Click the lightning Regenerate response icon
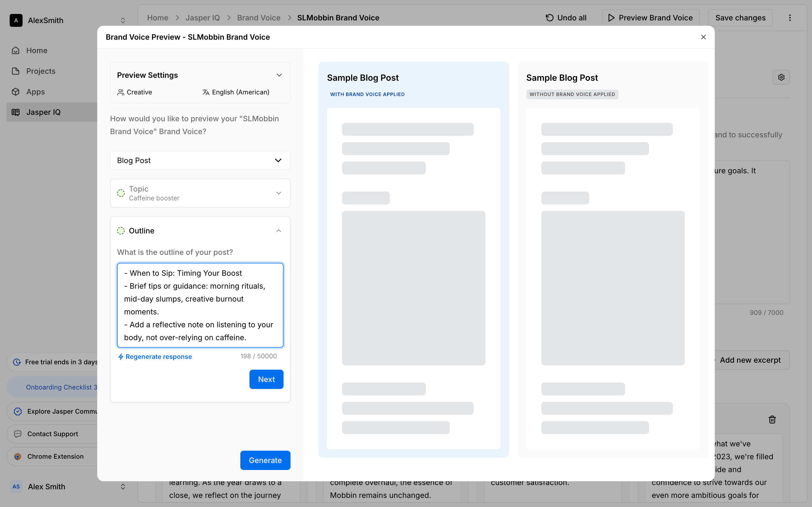The image size is (812, 507). [x=121, y=357]
